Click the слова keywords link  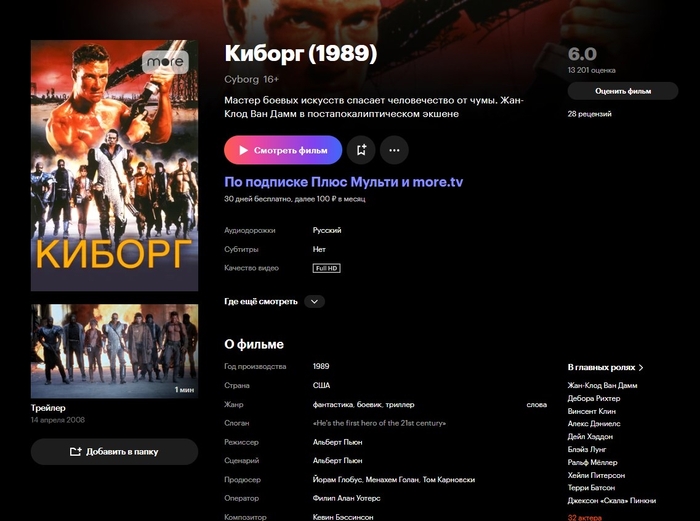537,404
